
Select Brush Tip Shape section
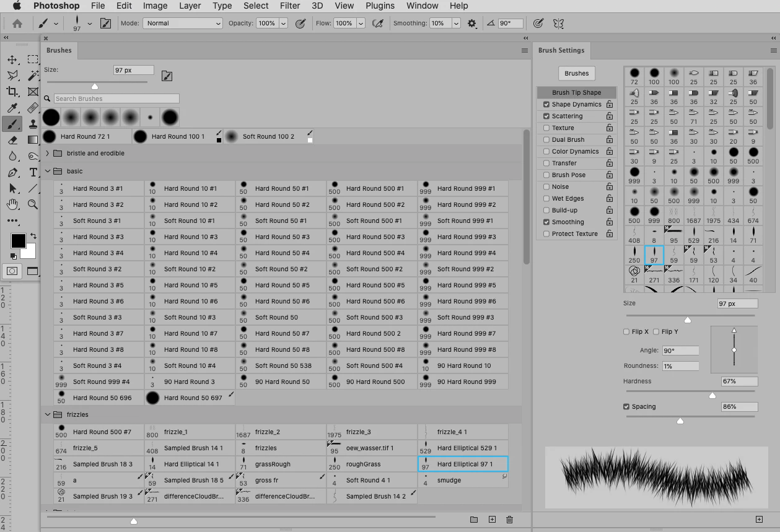click(x=577, y=92)
